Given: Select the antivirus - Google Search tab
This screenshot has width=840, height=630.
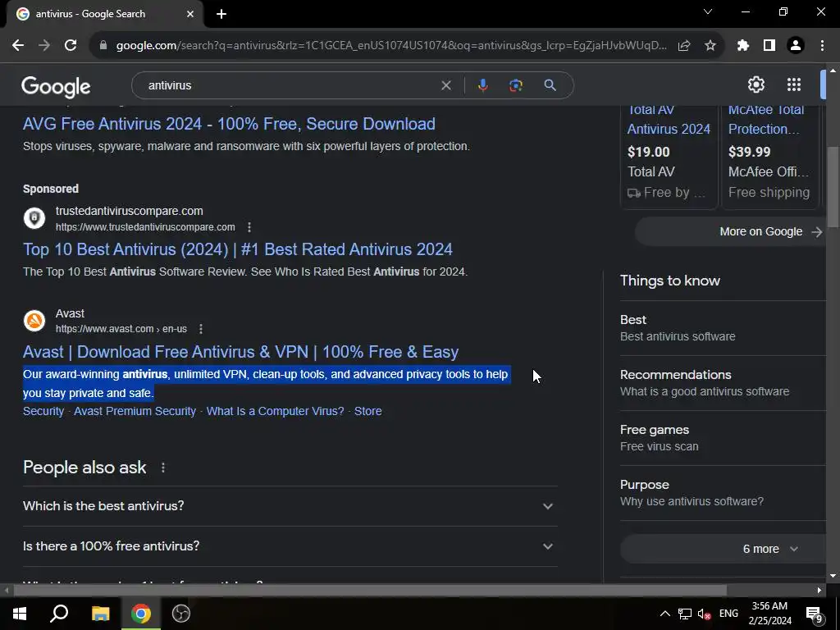Looking at the screenshot, I should tap(104, 14).
